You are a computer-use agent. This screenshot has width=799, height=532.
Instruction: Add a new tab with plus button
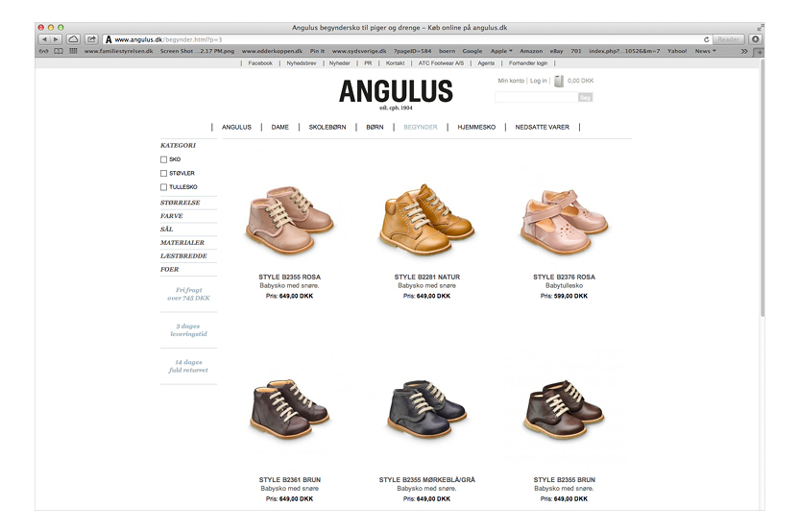pyautogui.click(x=760, y=52)
